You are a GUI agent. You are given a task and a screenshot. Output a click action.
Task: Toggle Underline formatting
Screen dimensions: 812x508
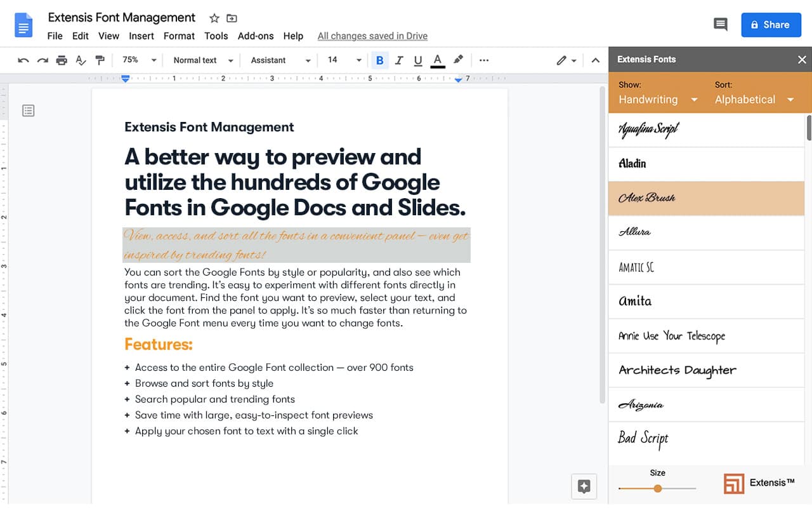[417, 60]
